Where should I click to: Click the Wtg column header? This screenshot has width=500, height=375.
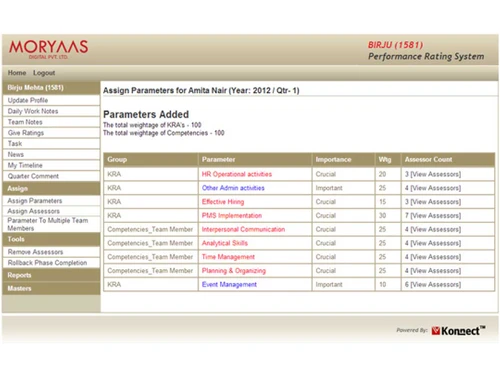coord(388,160)
